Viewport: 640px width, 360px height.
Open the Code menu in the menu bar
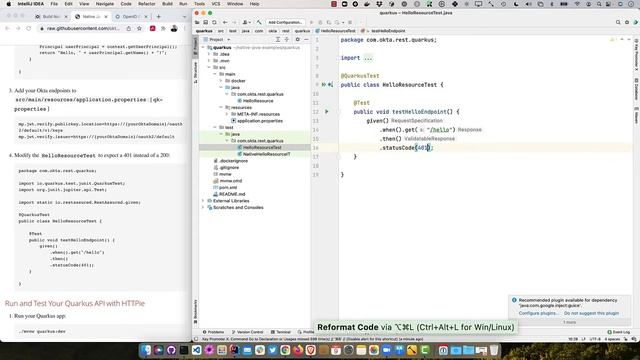[x=126, y=4]
